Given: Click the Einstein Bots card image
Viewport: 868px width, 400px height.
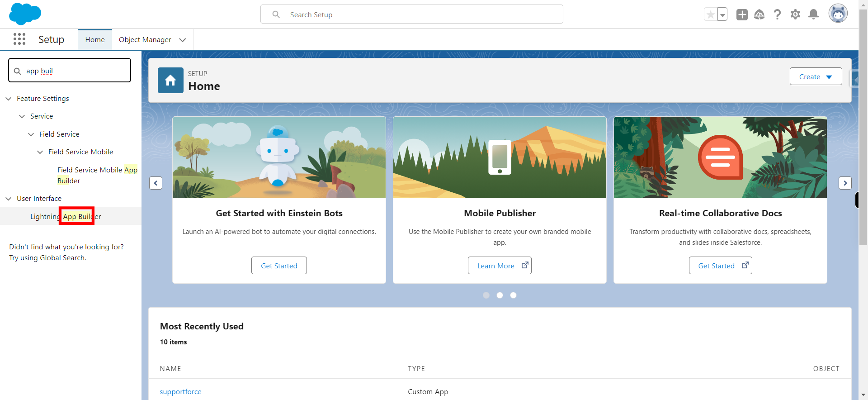Looking at the screenshot, I should point(279,157).
